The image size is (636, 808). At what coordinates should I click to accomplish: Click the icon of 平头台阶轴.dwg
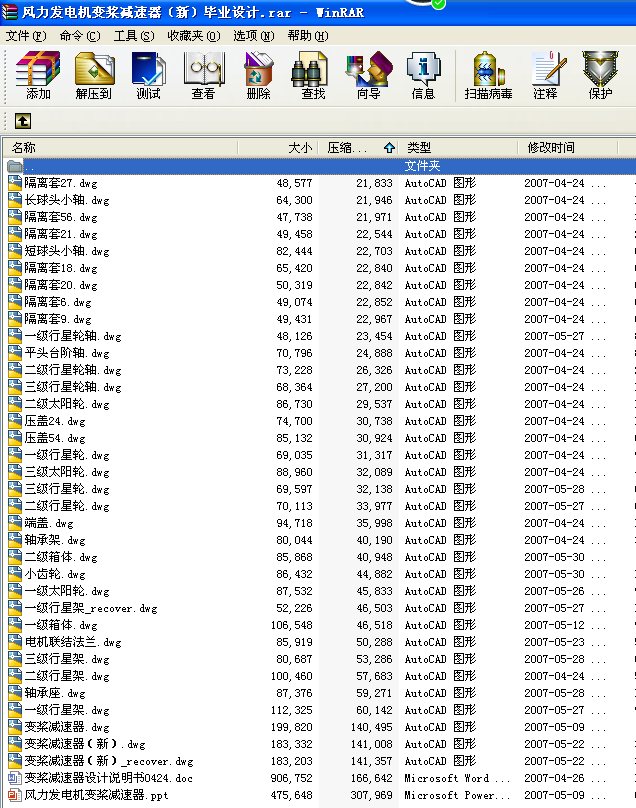15,353
